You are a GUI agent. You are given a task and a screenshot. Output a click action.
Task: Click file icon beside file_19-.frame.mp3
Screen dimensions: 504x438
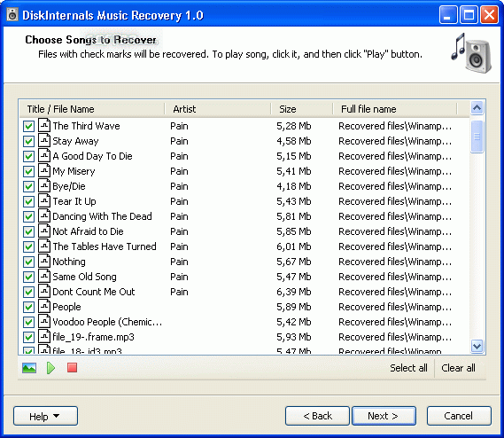click(x=44, y=336)
